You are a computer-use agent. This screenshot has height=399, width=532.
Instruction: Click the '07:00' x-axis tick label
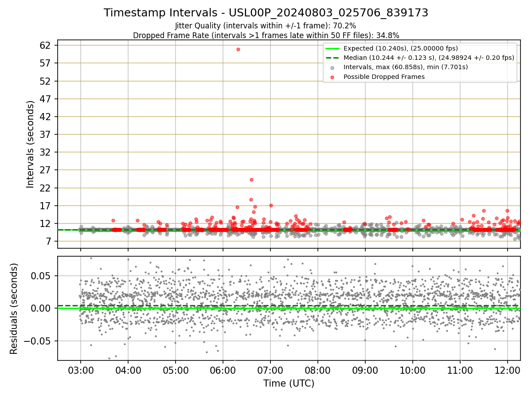point(270,370)
